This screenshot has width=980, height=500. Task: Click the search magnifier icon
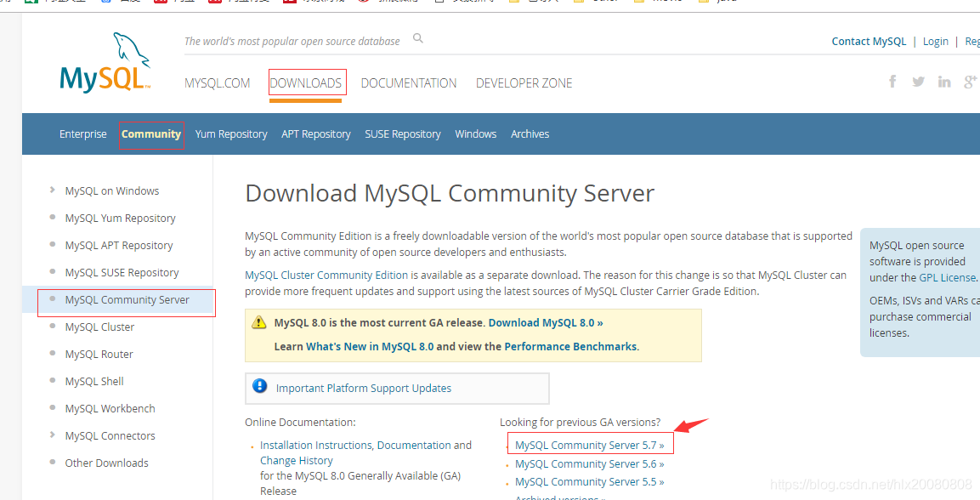pyautogui.click(x=418, y=39)
